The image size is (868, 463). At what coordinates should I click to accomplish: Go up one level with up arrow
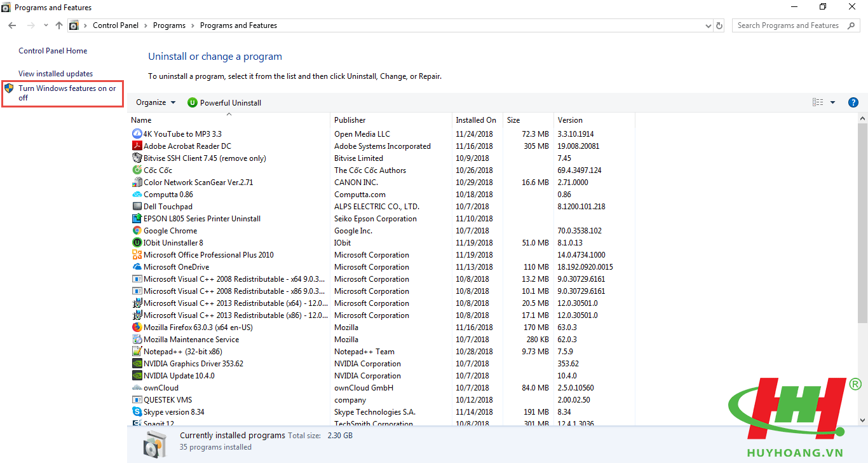pyautogui.click(x=59, y=25)
